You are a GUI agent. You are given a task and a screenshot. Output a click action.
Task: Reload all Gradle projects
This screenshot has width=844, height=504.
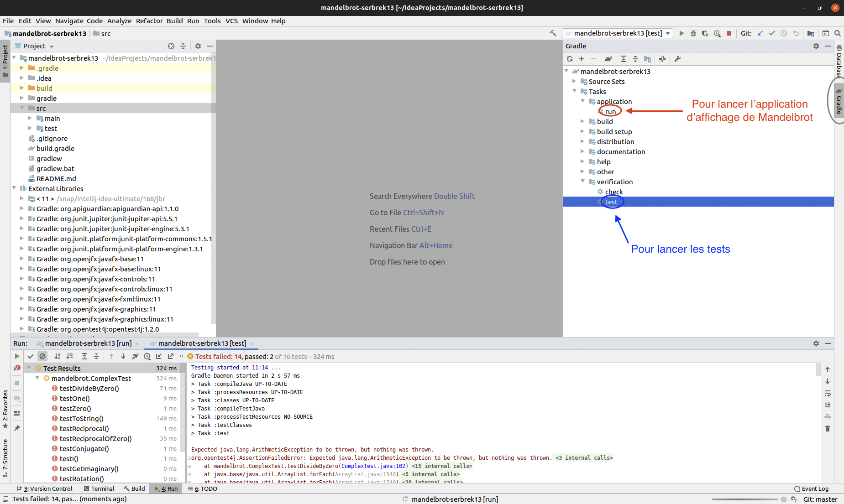(570, 59)
